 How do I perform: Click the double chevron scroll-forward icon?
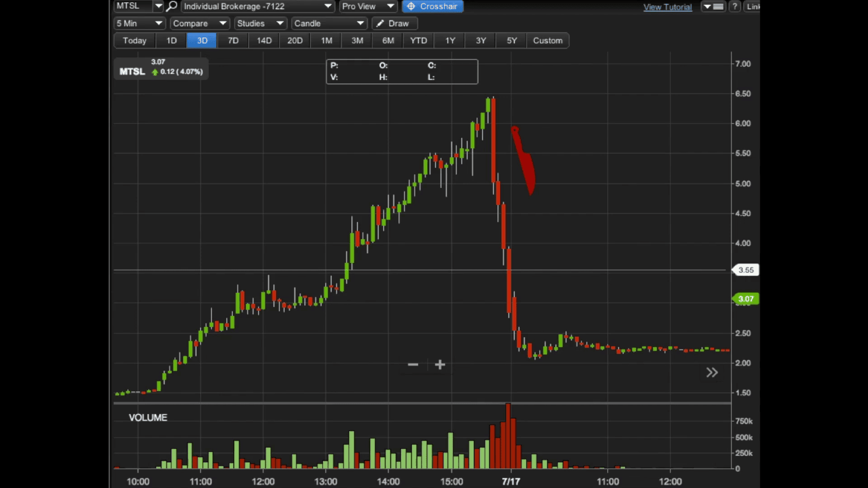pyautogui.click(x=712, y=373)
